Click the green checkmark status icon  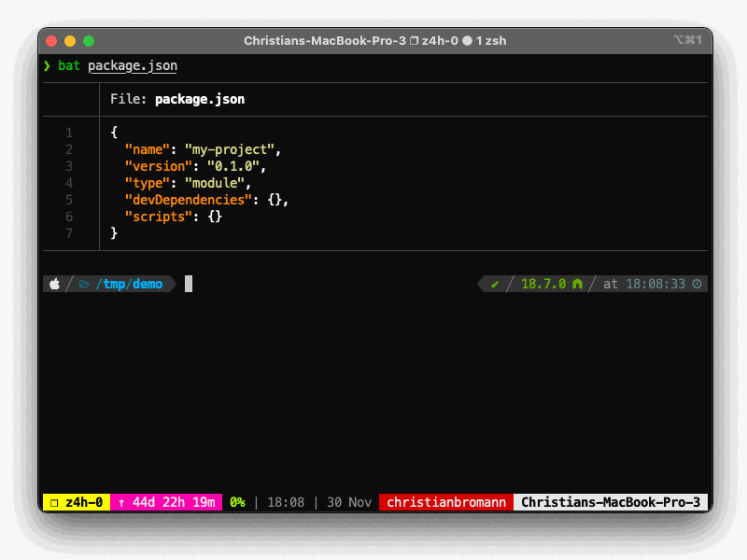(495, 284)
